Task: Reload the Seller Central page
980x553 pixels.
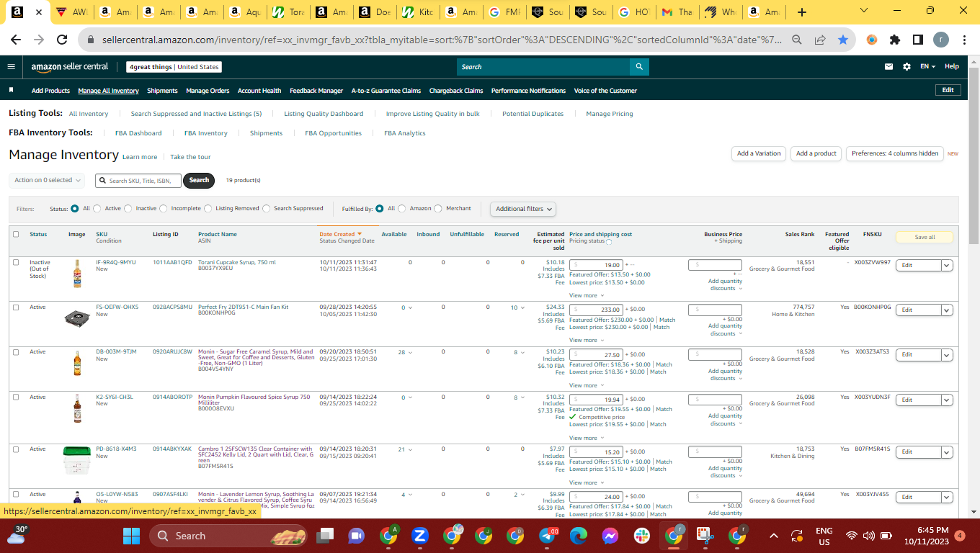Action: click(62, 40)
